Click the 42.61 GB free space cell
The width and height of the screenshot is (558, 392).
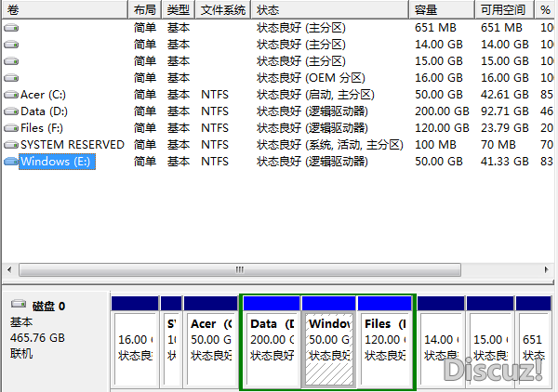pyautogui.click(x=505, y=95)
